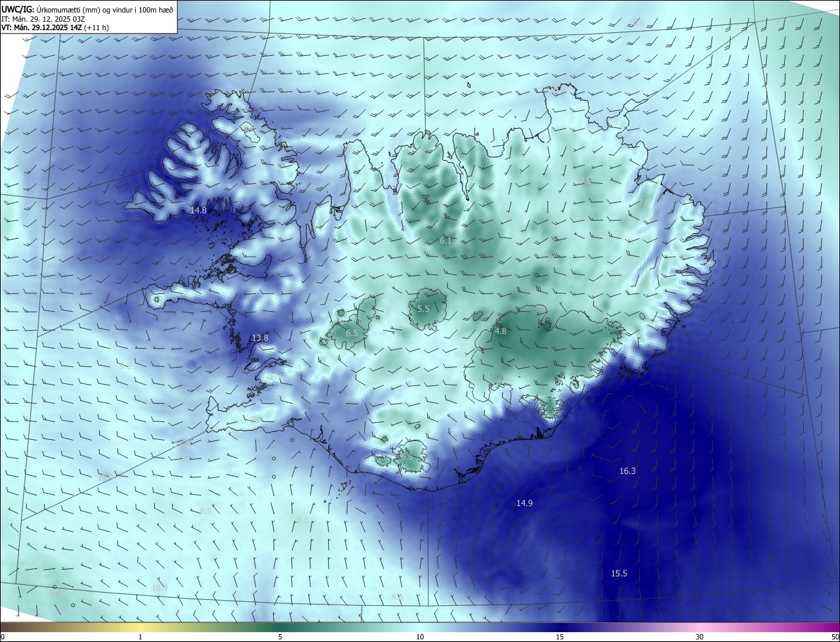Click the faint 9.3 value offshore southwest

pyautogui.click(x=303, y=520)
